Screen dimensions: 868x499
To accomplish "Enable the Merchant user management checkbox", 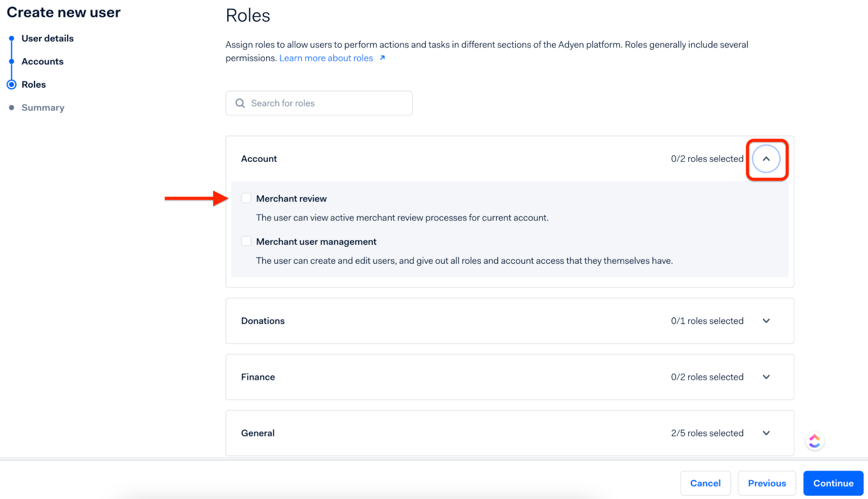I will (246, 241).
